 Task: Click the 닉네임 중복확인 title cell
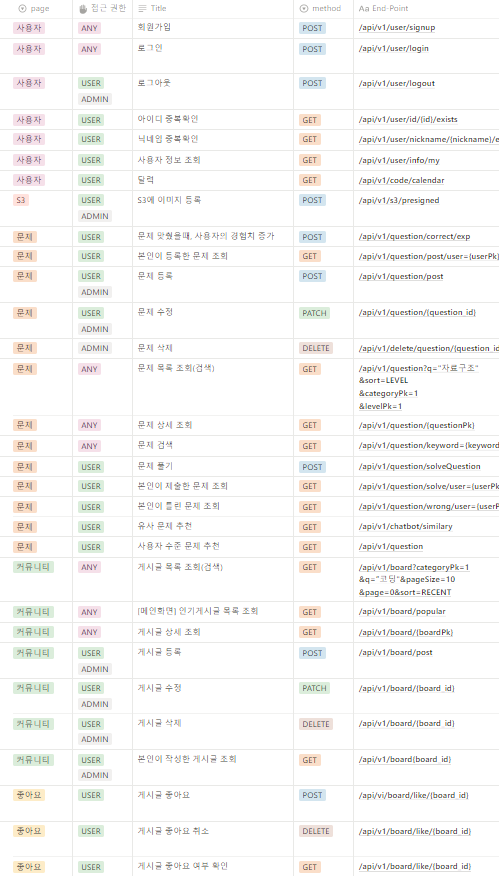click(168, 139)
